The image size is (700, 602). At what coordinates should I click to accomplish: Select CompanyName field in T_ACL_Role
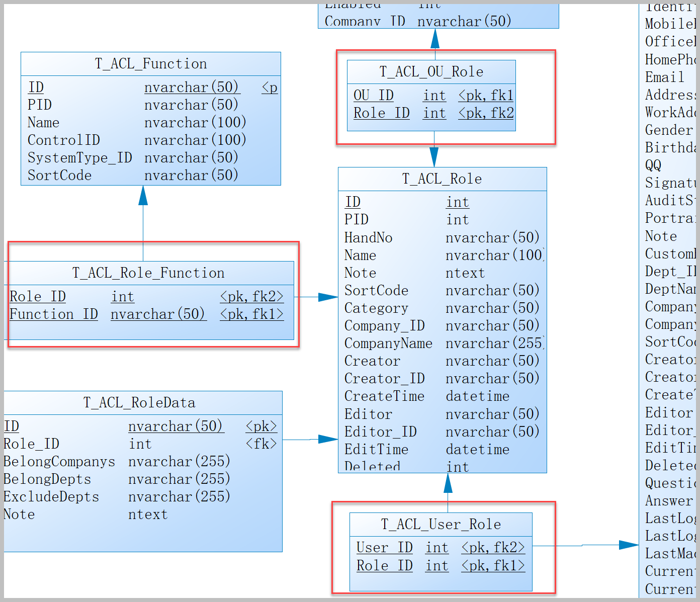click(388, 343)
